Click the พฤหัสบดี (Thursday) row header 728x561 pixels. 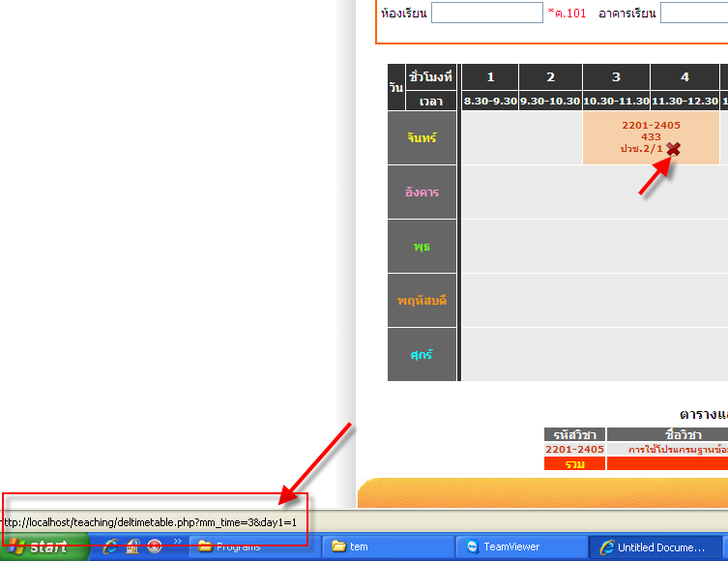click(422, 301)
